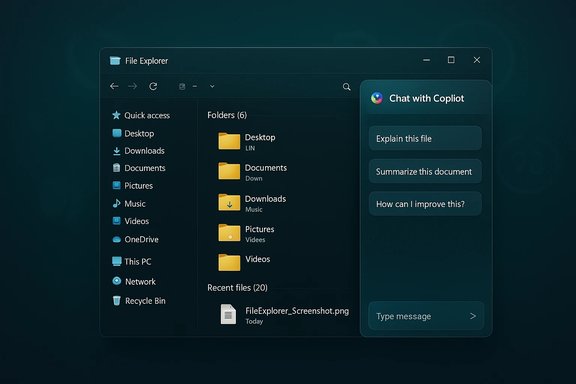Select the Quick access star icon
The image size is (576, 384).
pos(116,115)
